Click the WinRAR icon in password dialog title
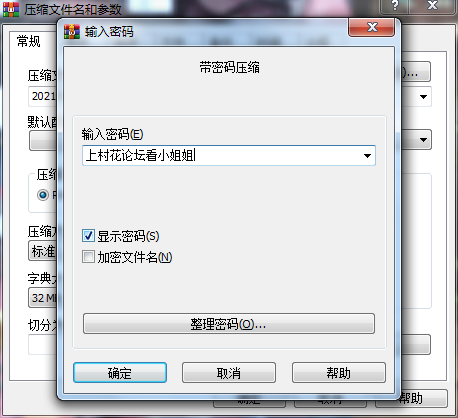This screenshot has width=458, height=418. (72, 32)
